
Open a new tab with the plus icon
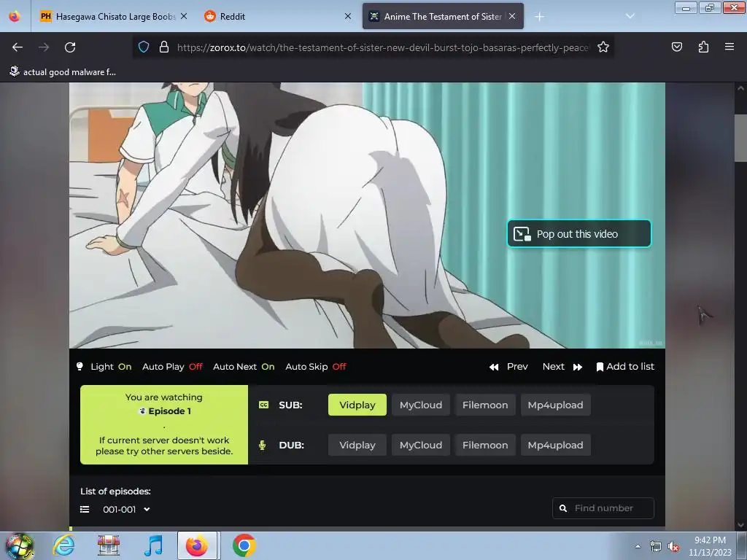pos(539,17)
